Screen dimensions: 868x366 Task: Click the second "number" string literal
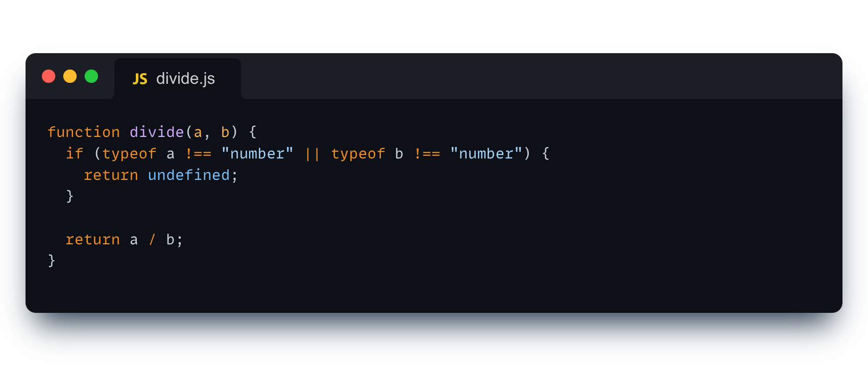486,154
